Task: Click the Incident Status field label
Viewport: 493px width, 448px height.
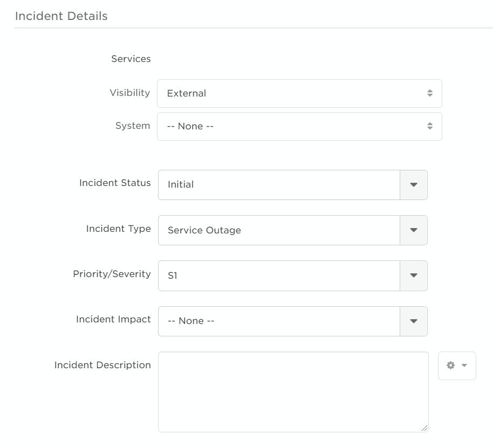Action: point(115,183)
